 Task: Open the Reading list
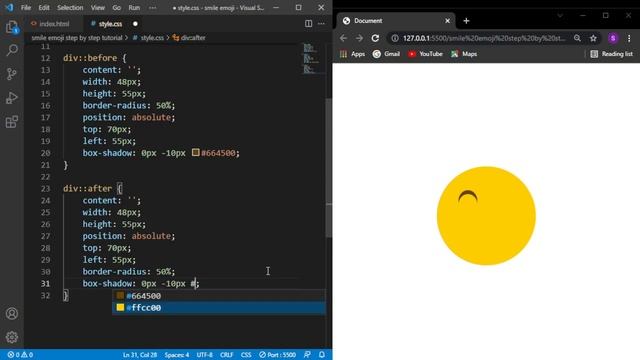611,54
